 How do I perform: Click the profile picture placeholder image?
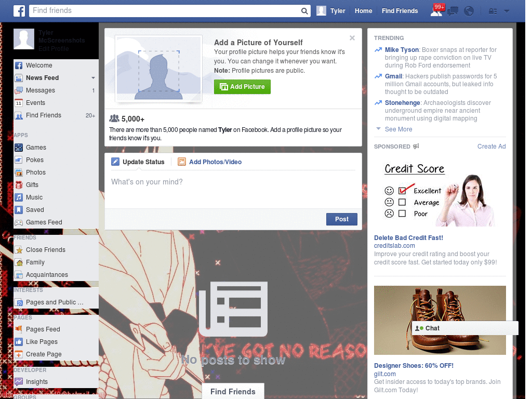(159, 69)
